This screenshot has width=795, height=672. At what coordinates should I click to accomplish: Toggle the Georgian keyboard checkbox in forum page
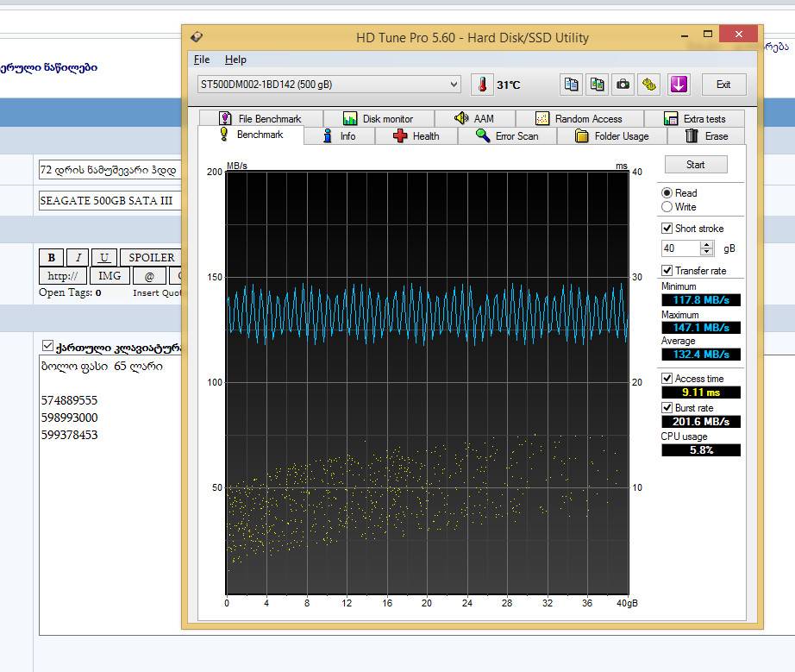(x=47, y=346)
